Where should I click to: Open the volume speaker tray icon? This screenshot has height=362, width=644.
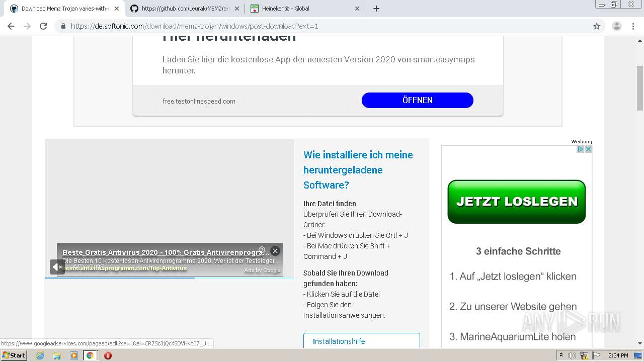tap(572, 355)
